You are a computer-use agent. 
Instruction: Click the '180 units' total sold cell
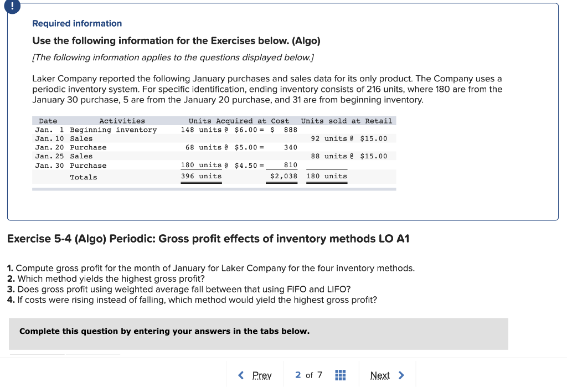click(327, 176)
